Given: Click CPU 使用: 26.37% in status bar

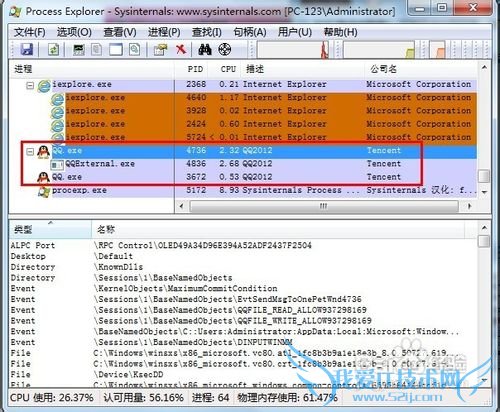Looking at the screenshot, I should (52, 398).
